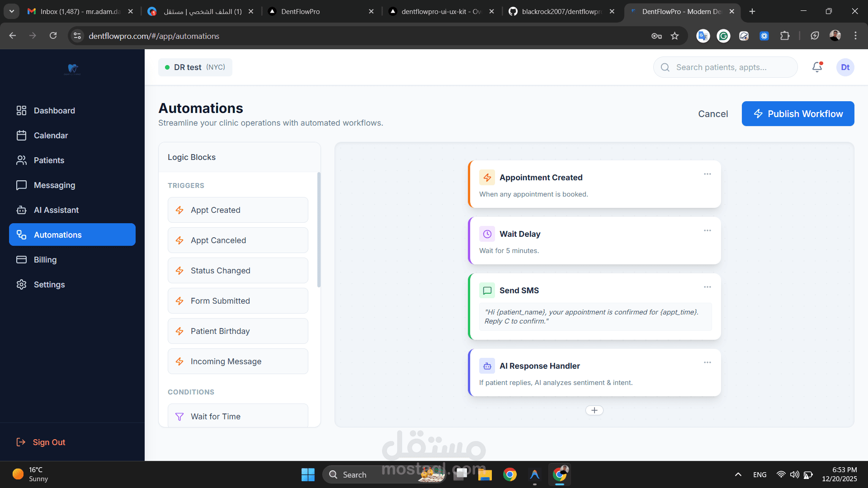Navigate to AI Assistant page

(x=56, y=210)
